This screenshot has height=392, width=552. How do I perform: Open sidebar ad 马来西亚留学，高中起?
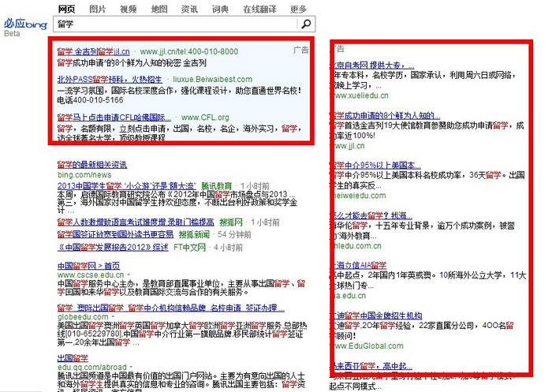372,366
